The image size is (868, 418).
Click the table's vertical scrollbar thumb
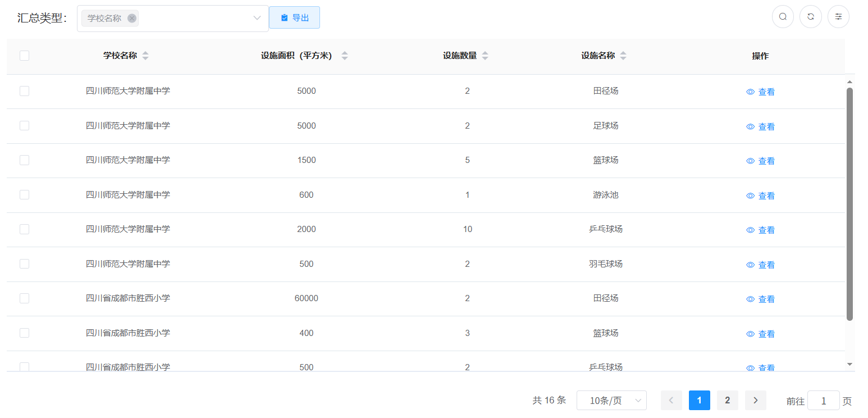click(849, 202)
